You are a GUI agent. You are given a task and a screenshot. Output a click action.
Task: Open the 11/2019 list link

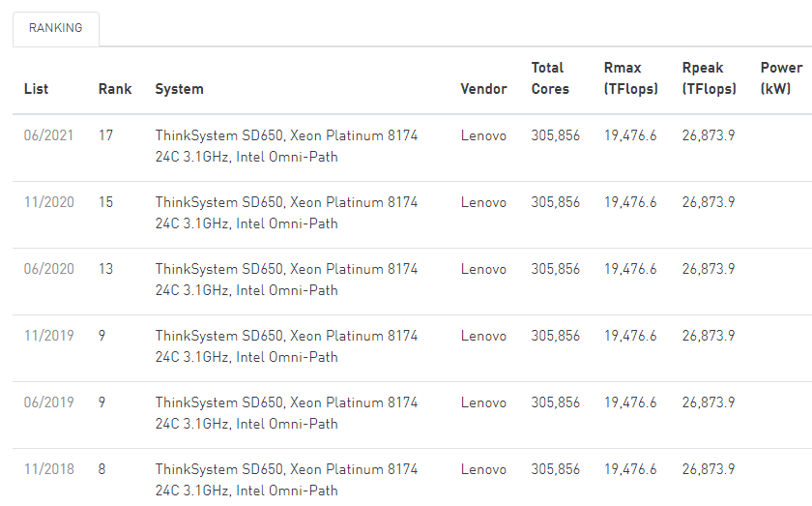48,336
